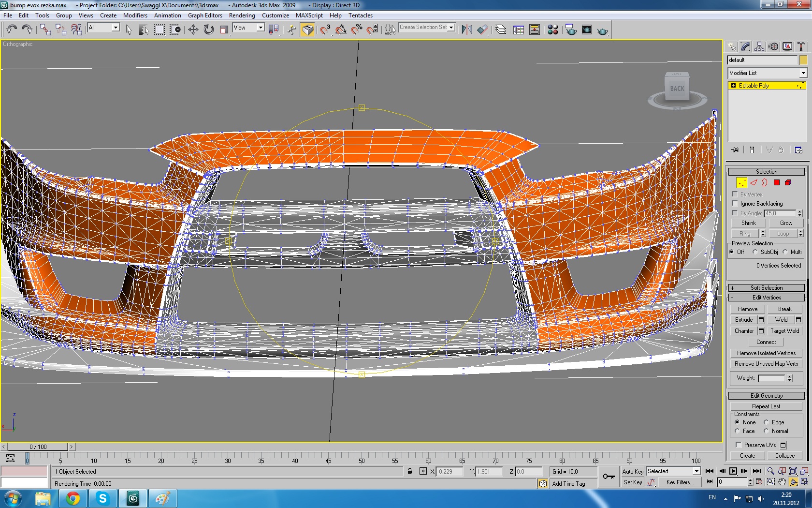Click the Mirror tool icon

[x=466, y=30]
